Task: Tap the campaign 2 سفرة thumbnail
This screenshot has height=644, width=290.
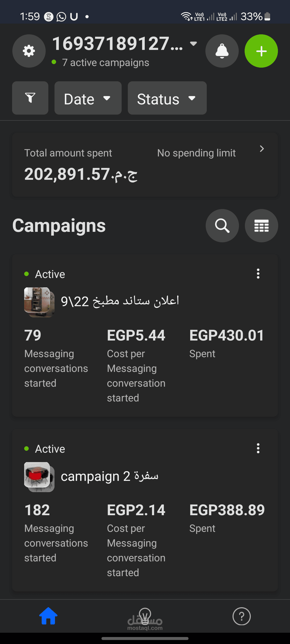Action: point(39,477)
